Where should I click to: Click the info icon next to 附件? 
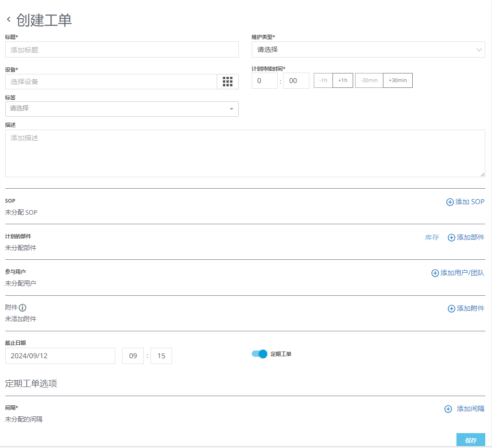pos(23,308)
